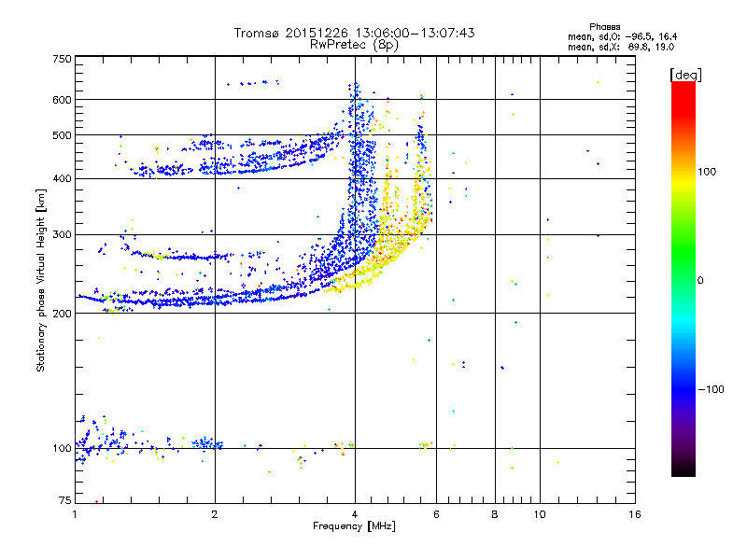Click the y-axis '300' tick label
747x560 pixels.
(62, 235)
